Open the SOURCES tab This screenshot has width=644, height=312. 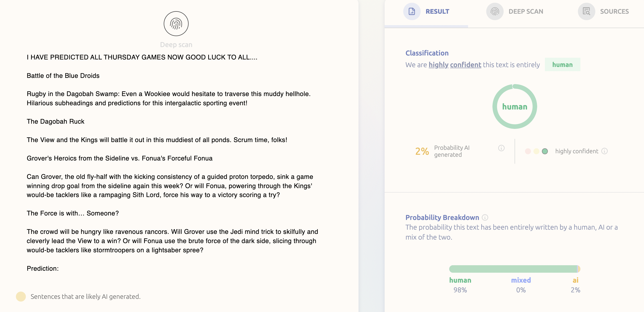coord(603,11)
